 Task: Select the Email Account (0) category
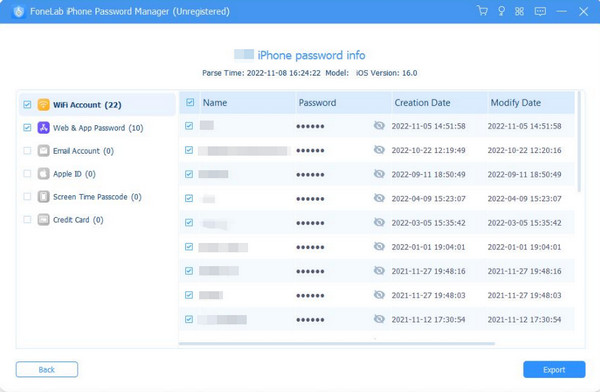(x=97, y=150)
